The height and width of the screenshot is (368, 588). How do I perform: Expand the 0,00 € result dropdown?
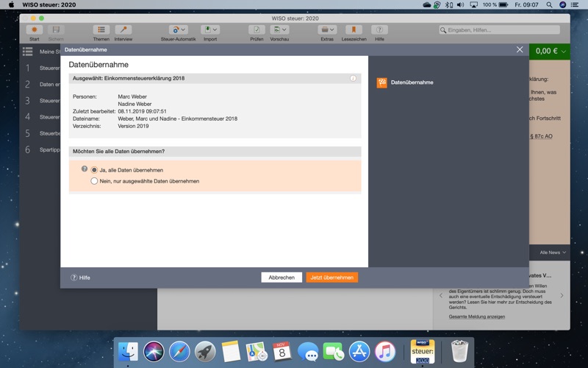click(x=563, y=52)
